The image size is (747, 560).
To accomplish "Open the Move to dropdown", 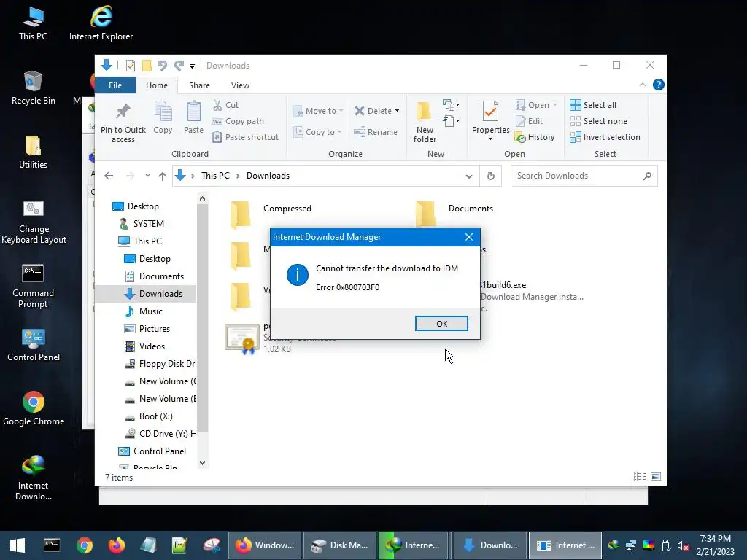I will pyautogui.click(x=318, y=111).
